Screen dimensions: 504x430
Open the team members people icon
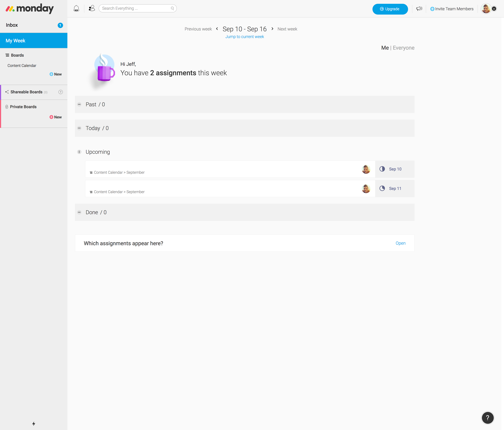point(92,8)
